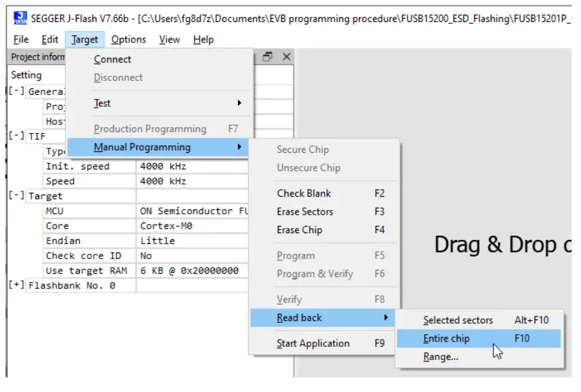Viewport: 581px width, 392px height.
Task: Collapse the TIF settings group
Action: [17, 136]
